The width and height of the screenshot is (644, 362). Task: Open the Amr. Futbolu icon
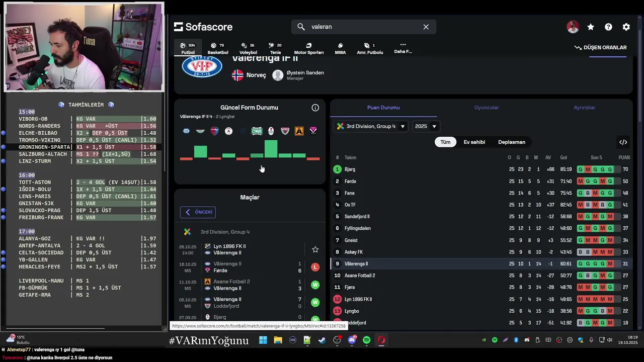click(370, 48)
